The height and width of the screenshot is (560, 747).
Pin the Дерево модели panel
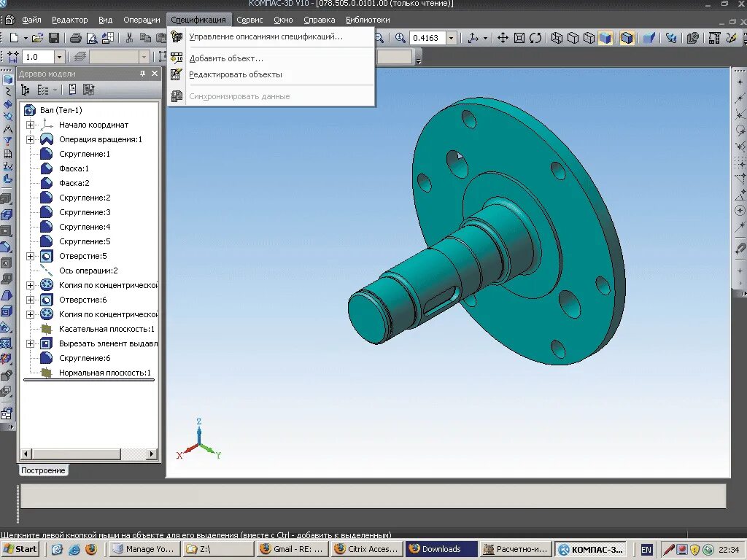pos(142,74)
